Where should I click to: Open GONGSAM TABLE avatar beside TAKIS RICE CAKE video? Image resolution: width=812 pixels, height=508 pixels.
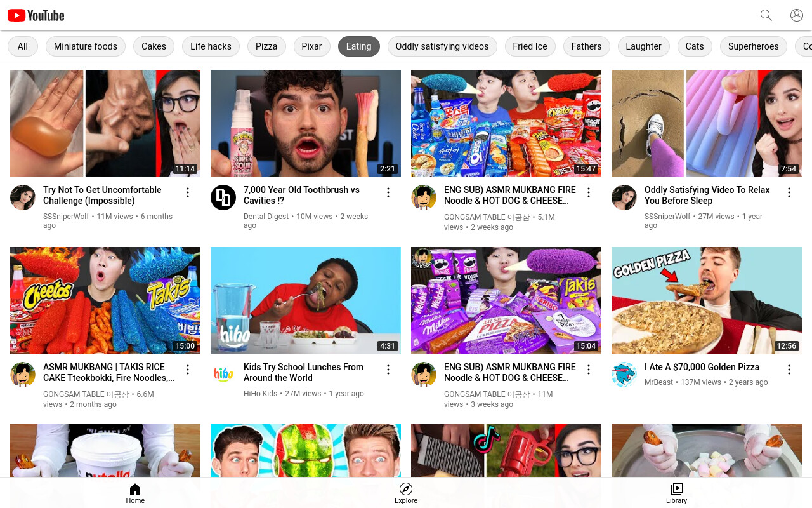23,375
